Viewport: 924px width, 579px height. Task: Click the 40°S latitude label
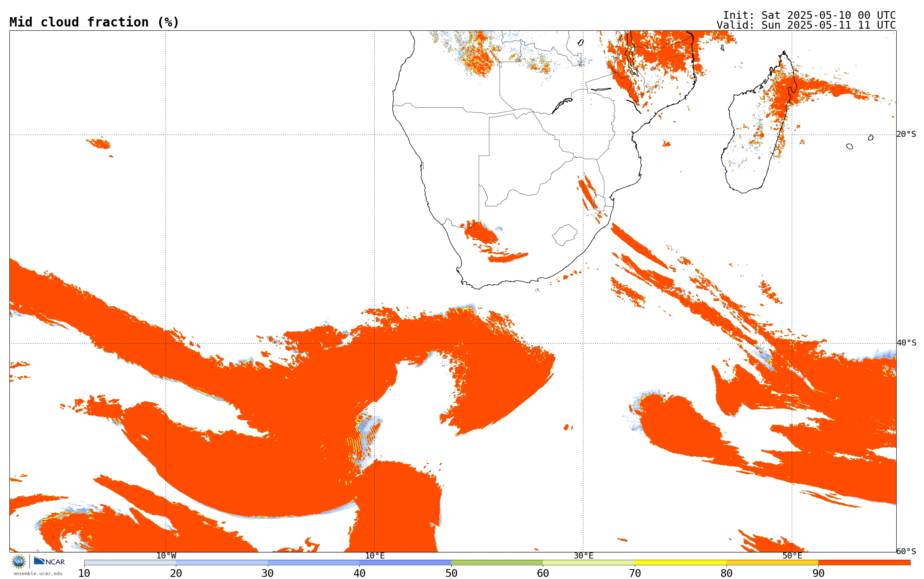coord(906,343)
